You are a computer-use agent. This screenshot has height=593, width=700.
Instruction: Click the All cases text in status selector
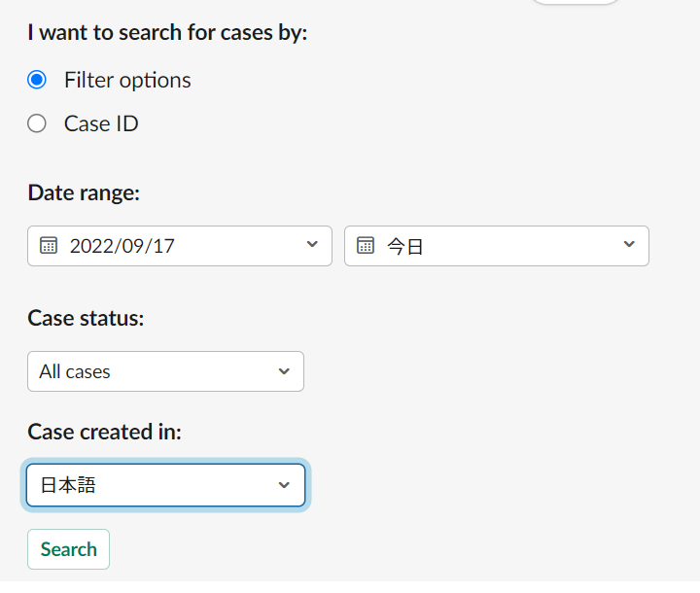(75, 371)
